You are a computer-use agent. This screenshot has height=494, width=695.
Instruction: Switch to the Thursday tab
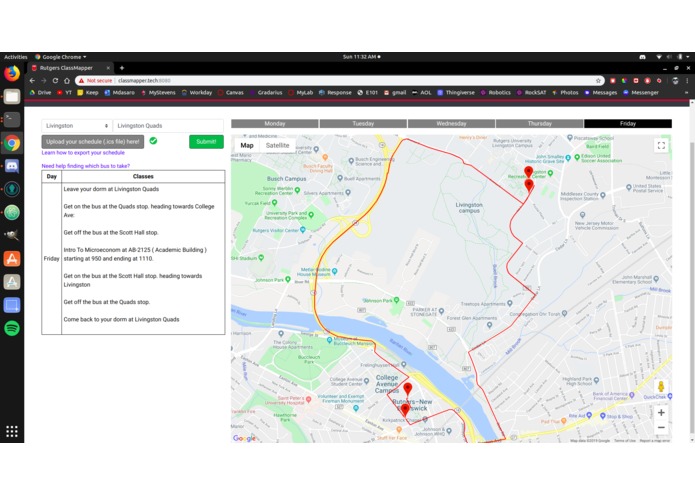tap(539, 124)
